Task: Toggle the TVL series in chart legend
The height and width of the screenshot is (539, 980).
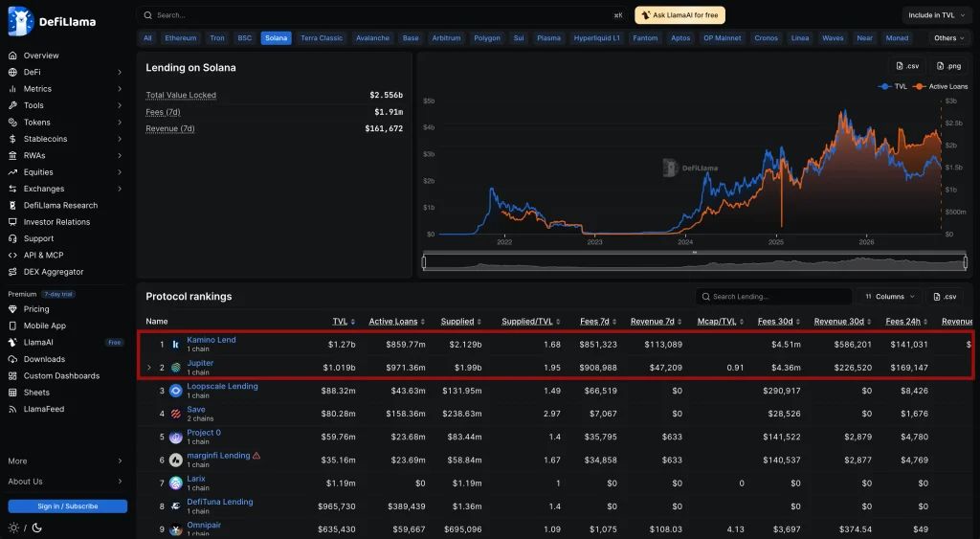Action: (893, 86)
